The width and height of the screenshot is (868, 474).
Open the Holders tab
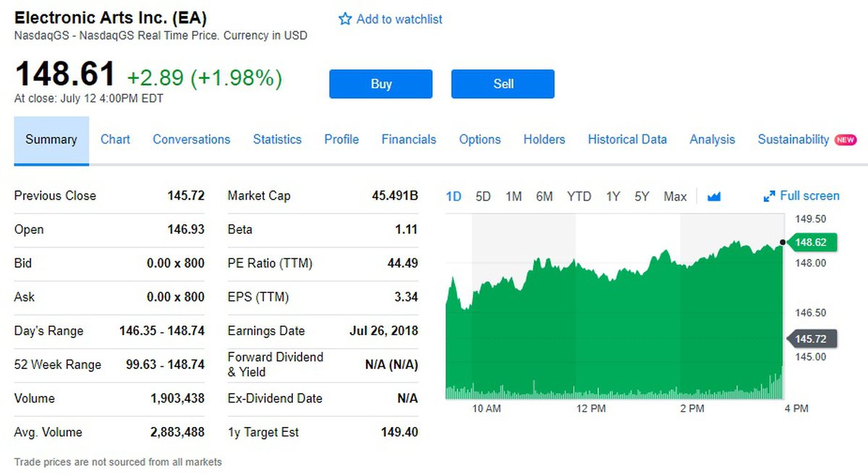[x=544, y=140]
